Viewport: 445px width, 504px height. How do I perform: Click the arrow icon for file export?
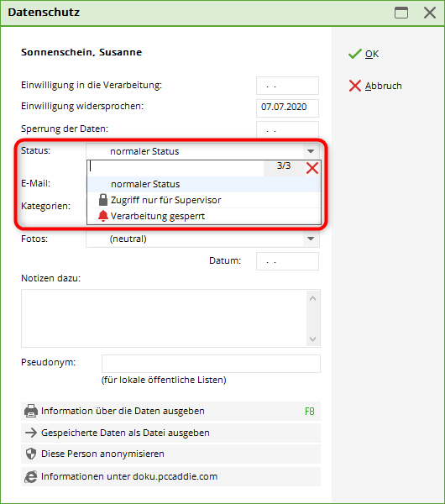click(x=31, y=433)
